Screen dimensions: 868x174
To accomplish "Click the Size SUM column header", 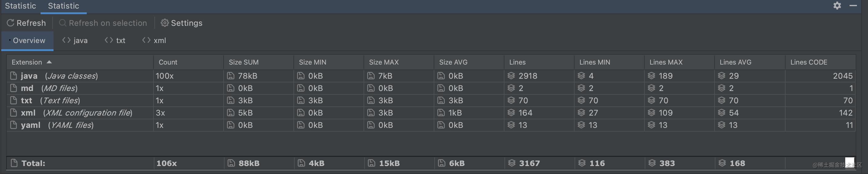I will coord(244,62).
